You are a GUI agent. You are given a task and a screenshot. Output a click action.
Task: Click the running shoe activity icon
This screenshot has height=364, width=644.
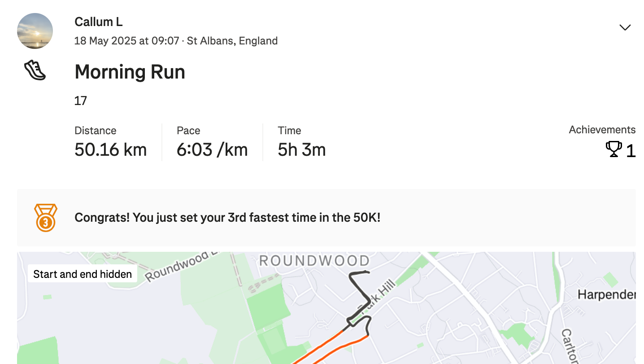[35, 71]
